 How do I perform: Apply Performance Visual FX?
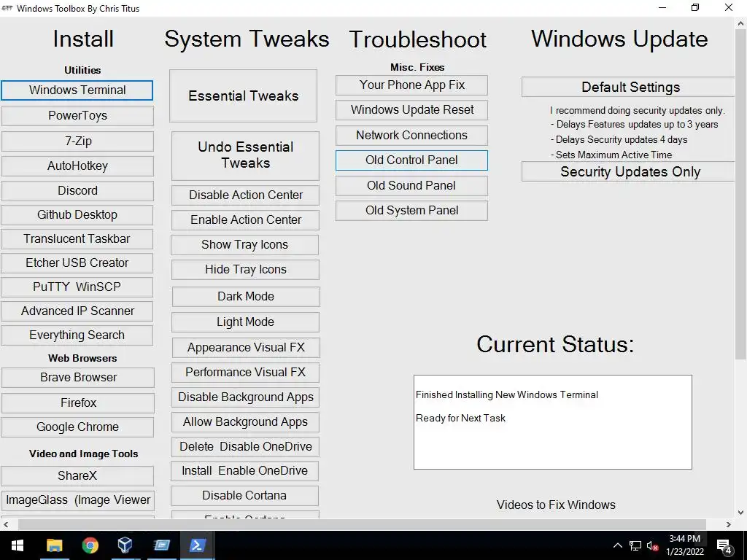[245, 373]
